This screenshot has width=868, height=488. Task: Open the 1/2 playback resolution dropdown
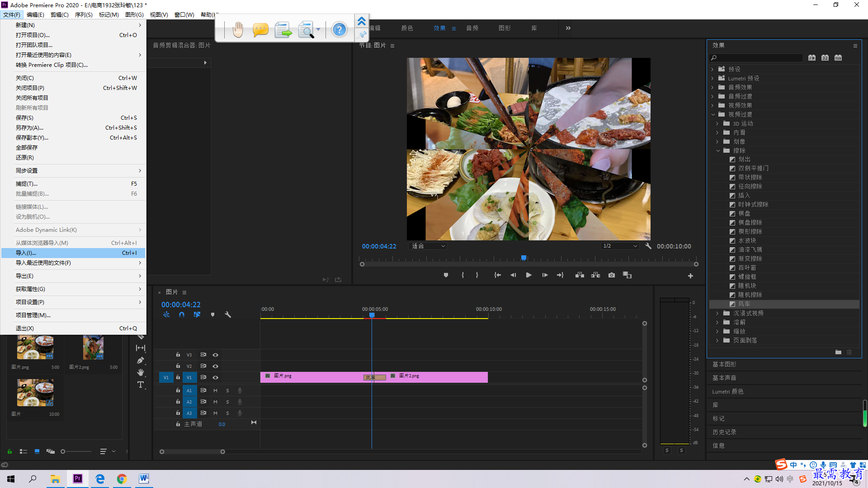(x=620, y=246)
